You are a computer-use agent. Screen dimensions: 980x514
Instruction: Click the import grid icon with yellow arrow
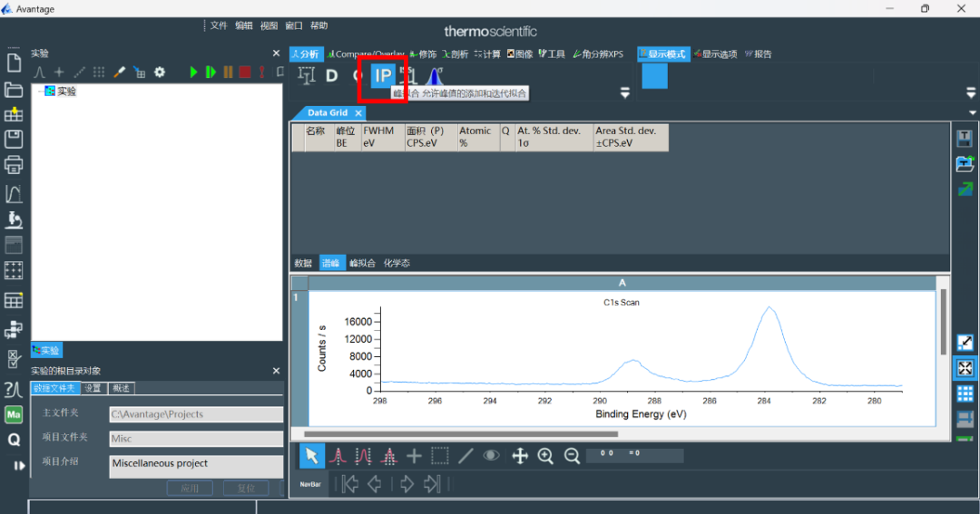point(14,114)
